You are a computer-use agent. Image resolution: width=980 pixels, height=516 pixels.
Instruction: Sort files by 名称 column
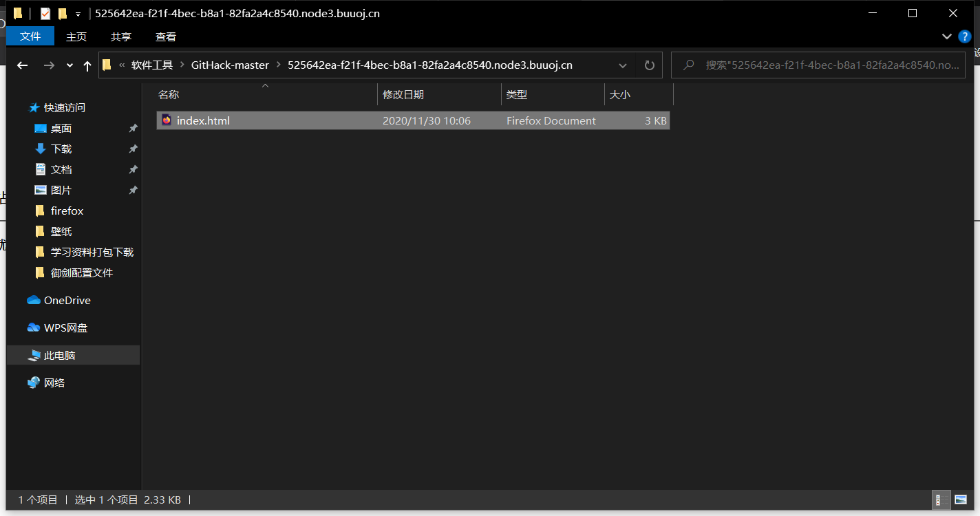pyautogui.click(x=265, y=95)
